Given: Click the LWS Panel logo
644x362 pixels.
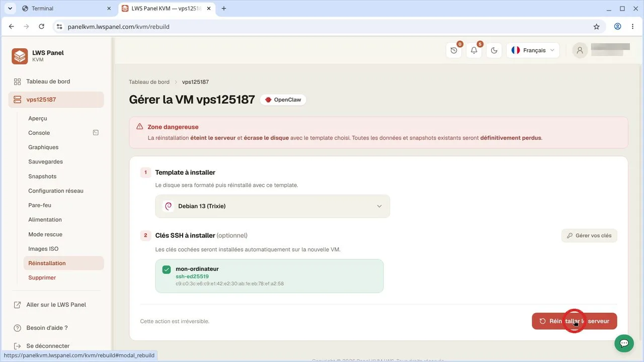Looking at the screenshot, I should 20,56.
